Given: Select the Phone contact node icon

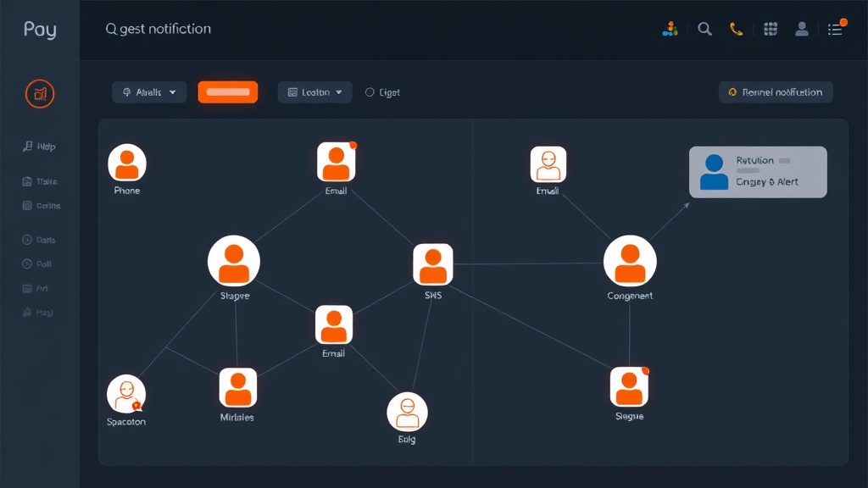Looking at the screenshot, I should point(126,161).
